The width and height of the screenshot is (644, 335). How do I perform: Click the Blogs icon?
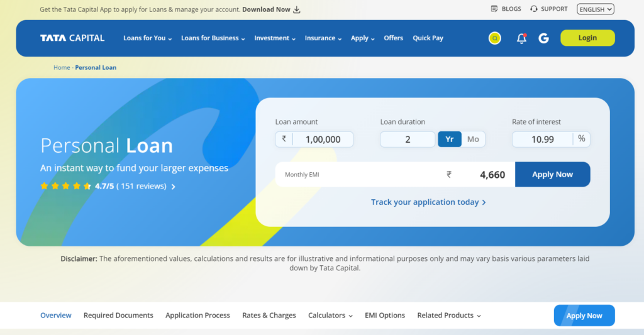(494, 9)
